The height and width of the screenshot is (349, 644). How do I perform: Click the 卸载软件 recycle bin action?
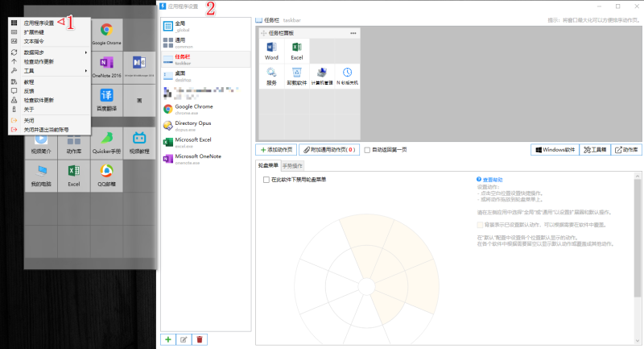[x=296, y=76]
